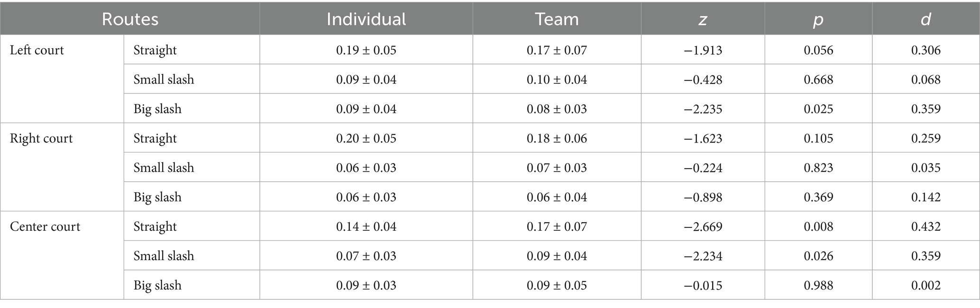Click the Team column header
The width and height of the screenshot is (980, 308).
click(x=557, y=19)
